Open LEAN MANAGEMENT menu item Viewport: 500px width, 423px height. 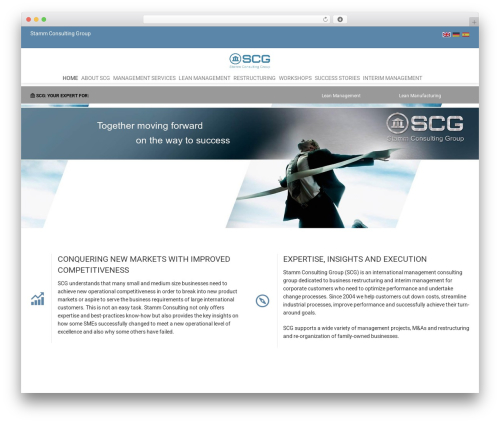[204, 78]
